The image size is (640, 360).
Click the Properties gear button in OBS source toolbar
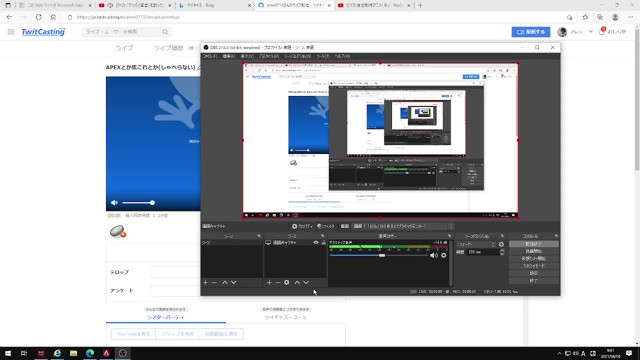click(x=302, y=226)
